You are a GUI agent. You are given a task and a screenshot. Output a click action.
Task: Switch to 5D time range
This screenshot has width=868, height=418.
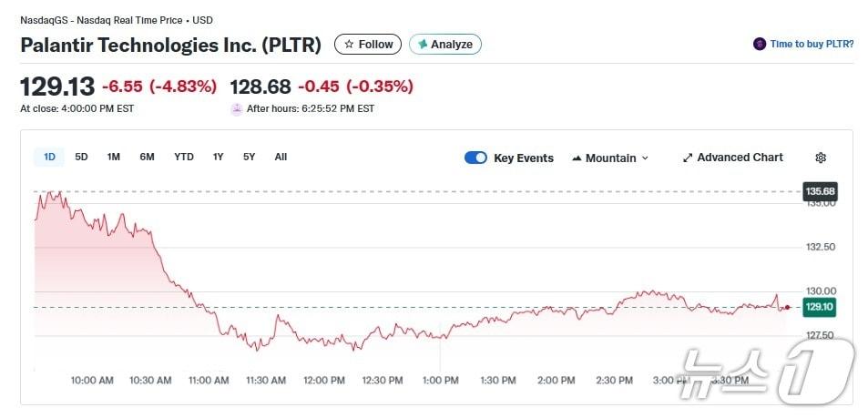pyautogui.click(x=81, y=157)
